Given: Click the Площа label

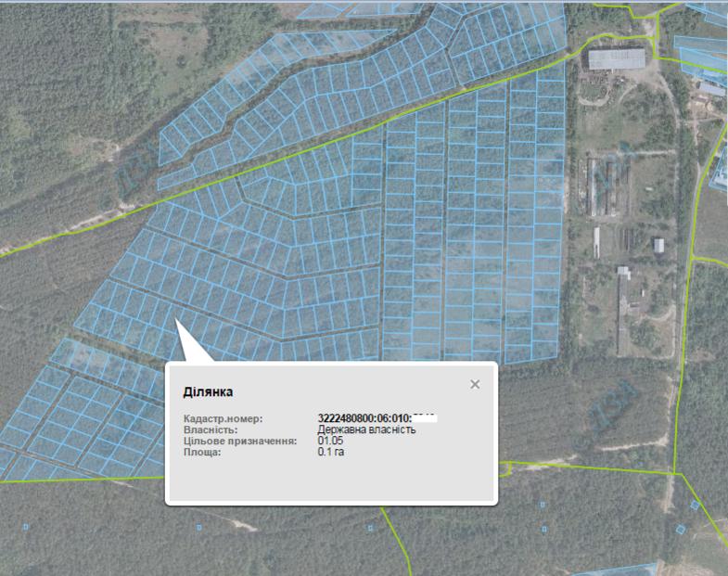Looking at the screenshot, I should 202,452.
